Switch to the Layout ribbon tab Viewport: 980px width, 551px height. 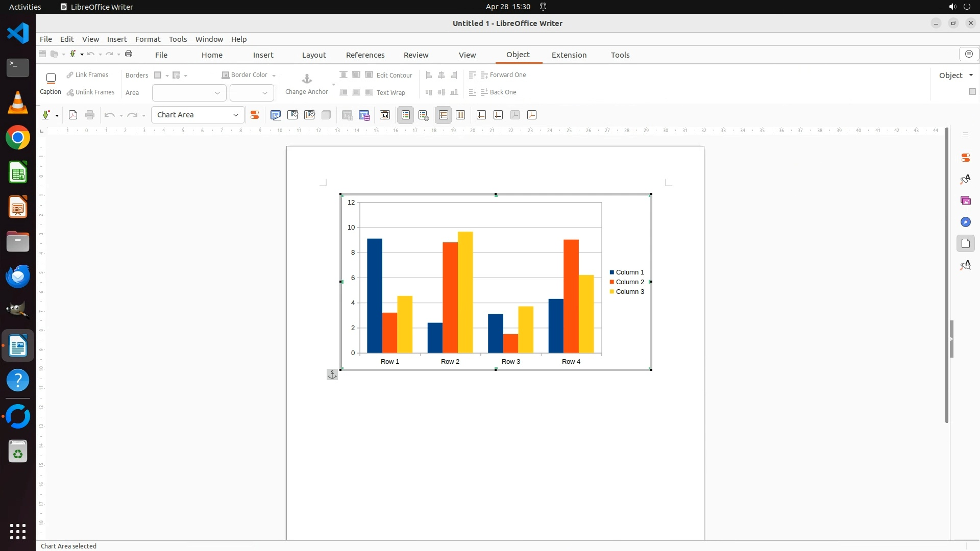(313, 55)
